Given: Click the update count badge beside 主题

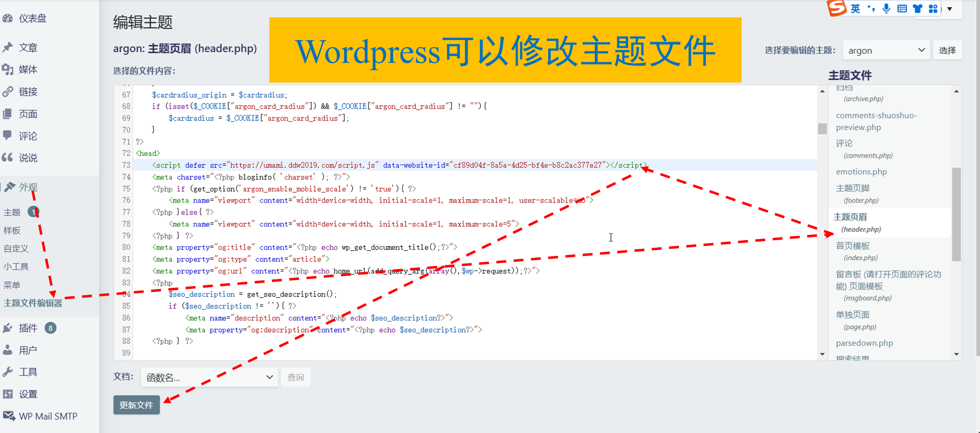Looking at the screenshot, I should [x=33, y=212].
